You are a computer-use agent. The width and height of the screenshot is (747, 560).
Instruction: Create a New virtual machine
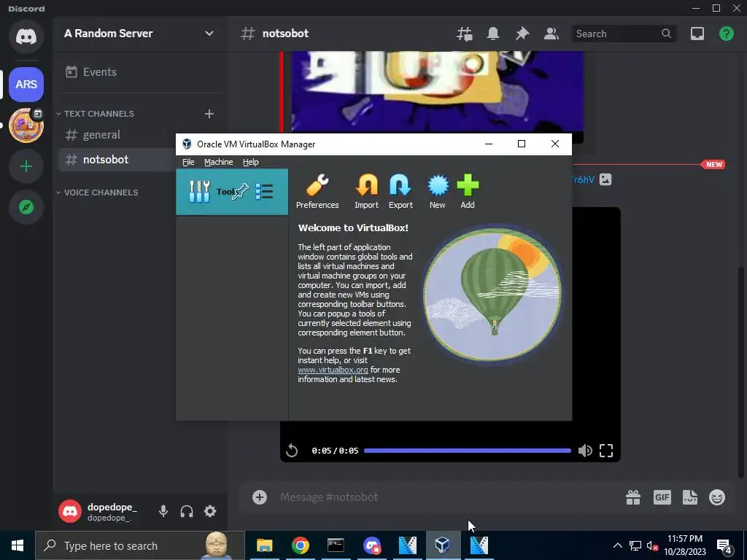[438, 192]
